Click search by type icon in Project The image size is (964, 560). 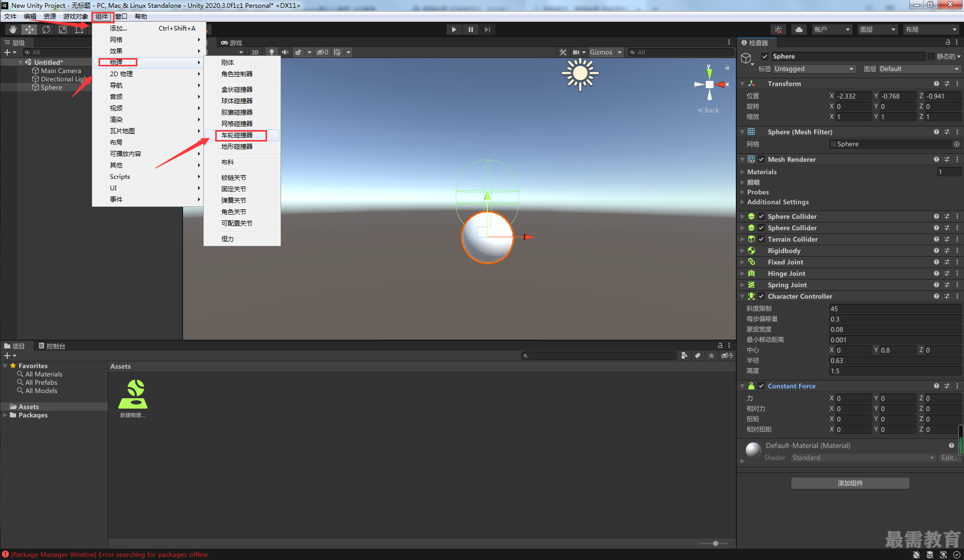pyautogui.click(x=684, y=356)
